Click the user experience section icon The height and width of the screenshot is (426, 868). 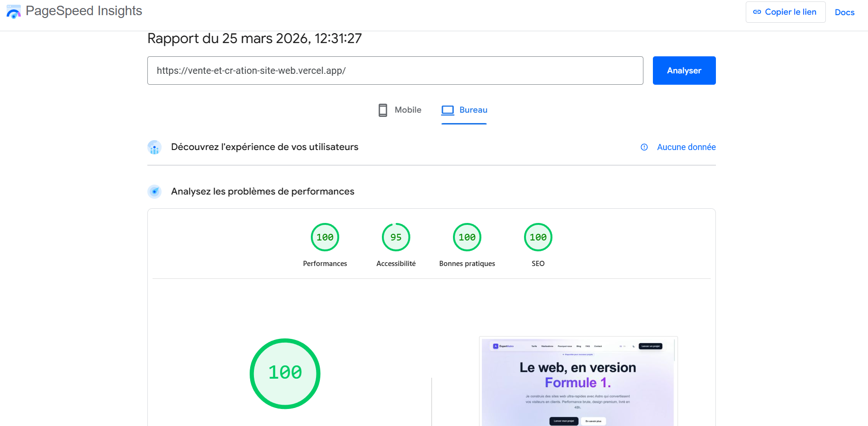pyautogui.click(x=154, y=147)
